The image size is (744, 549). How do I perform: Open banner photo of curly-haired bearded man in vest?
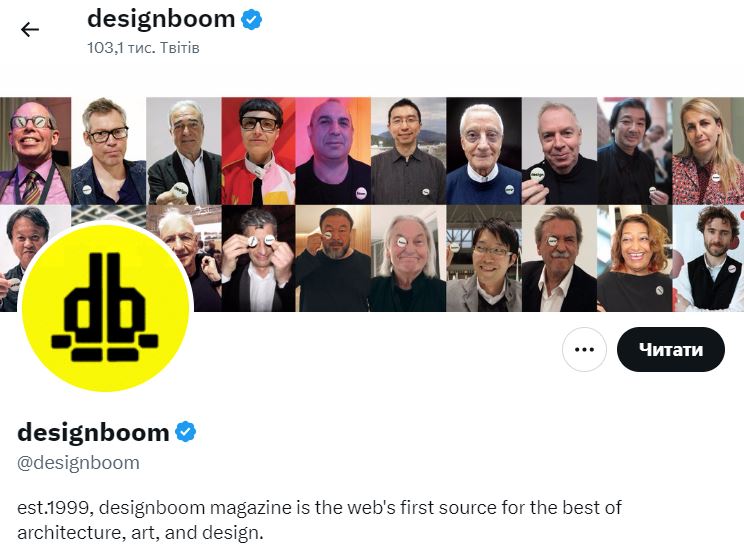click(x=708, y=259)
